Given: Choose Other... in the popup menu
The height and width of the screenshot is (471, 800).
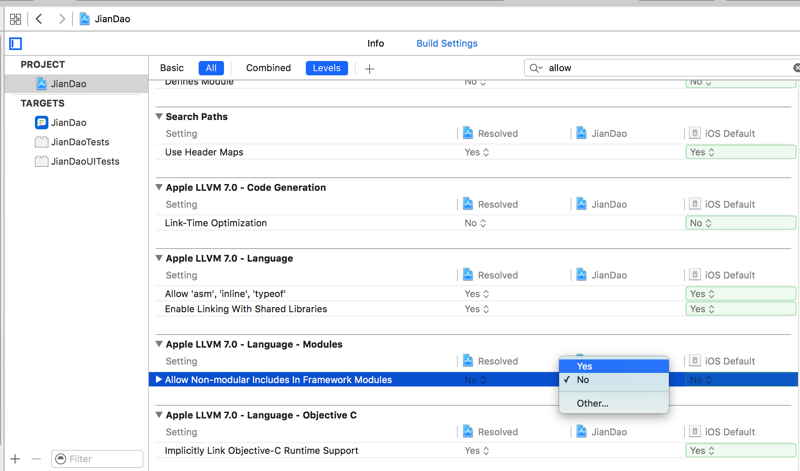Looking at the screenshot, I should click(x=592, y=404).
